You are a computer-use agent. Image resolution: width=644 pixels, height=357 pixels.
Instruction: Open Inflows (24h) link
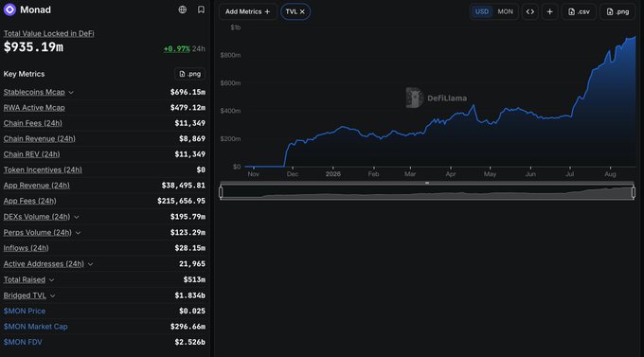pos(26,248)
